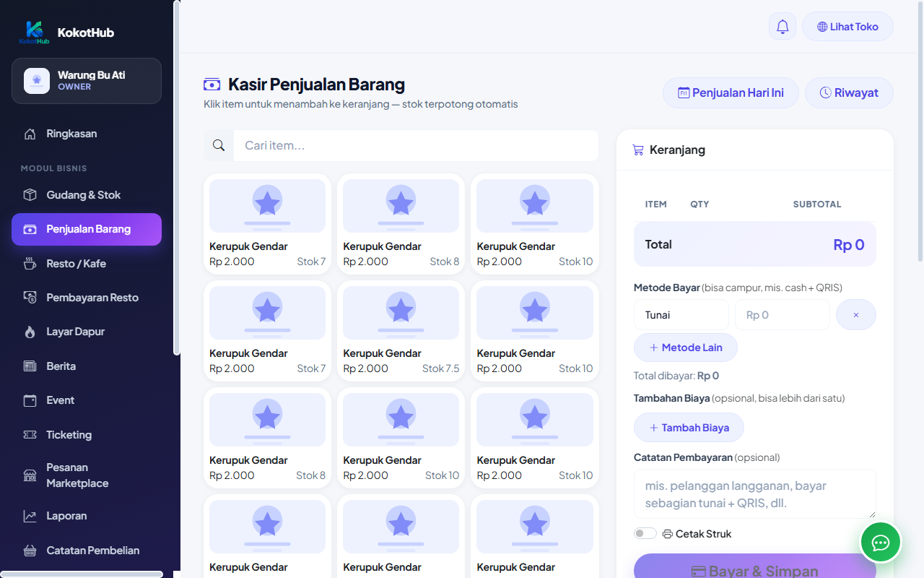This screenshot has height=578, width=924.
Task: Remove the Tunai payment row with ×
Action: (856, 315)
